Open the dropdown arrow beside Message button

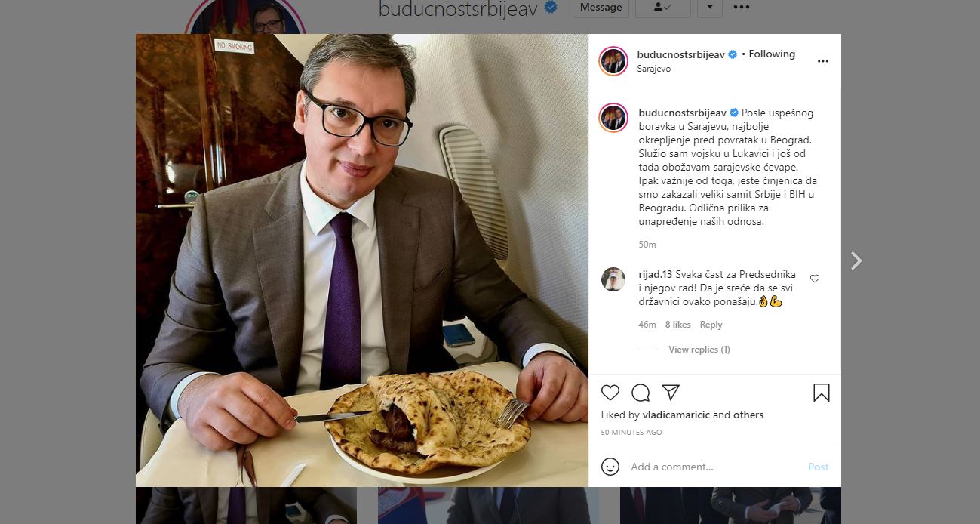click(709, 7)
